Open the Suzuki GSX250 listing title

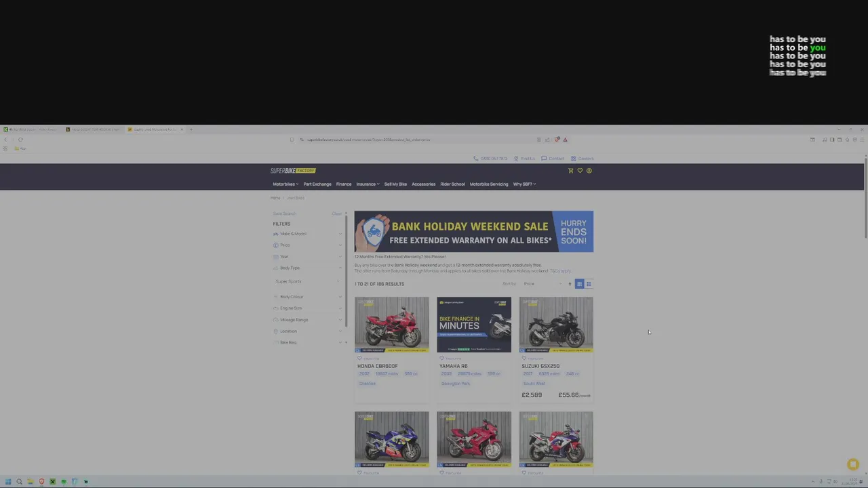pos(540,367)
